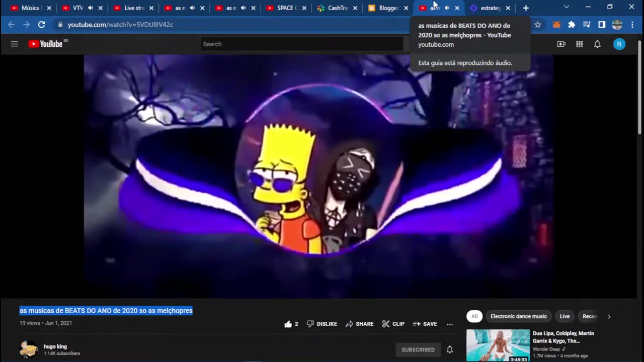
Task: Go back to the previous page
Action: pos(11,24)
